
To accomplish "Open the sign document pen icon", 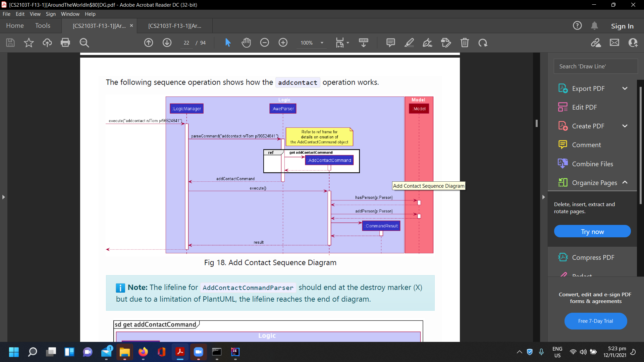I will 427,43.
